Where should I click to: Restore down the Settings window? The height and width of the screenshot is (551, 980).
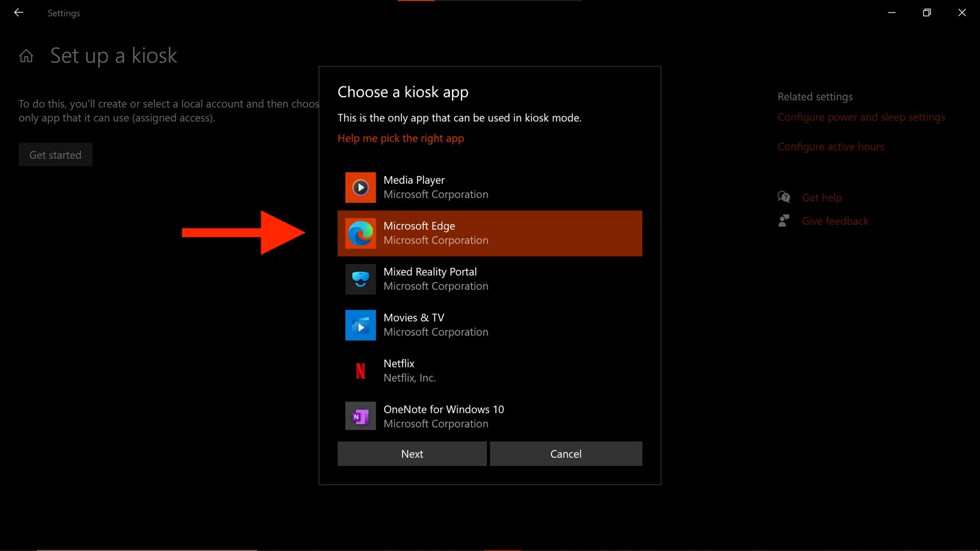(927, 12)
